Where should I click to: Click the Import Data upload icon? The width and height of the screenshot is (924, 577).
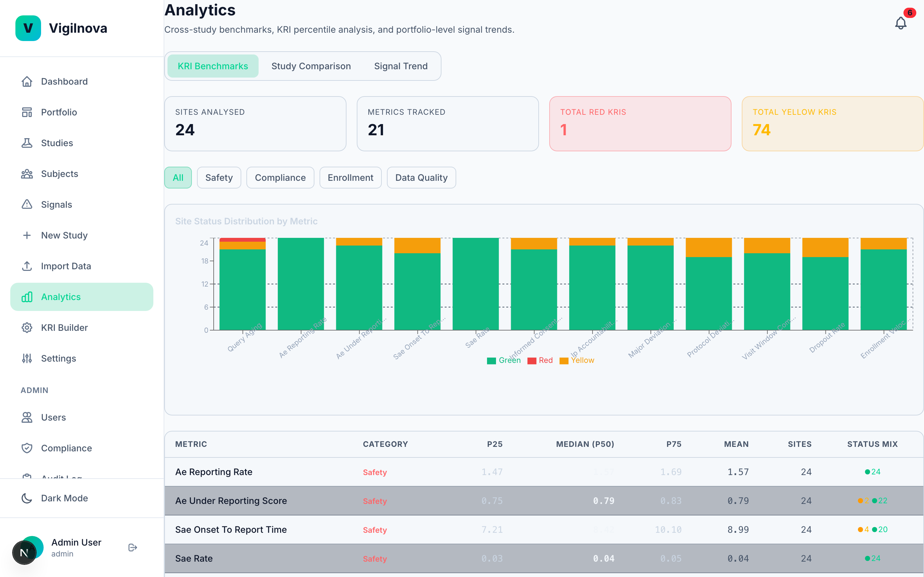pyautogui.click(x=27, y=266)
